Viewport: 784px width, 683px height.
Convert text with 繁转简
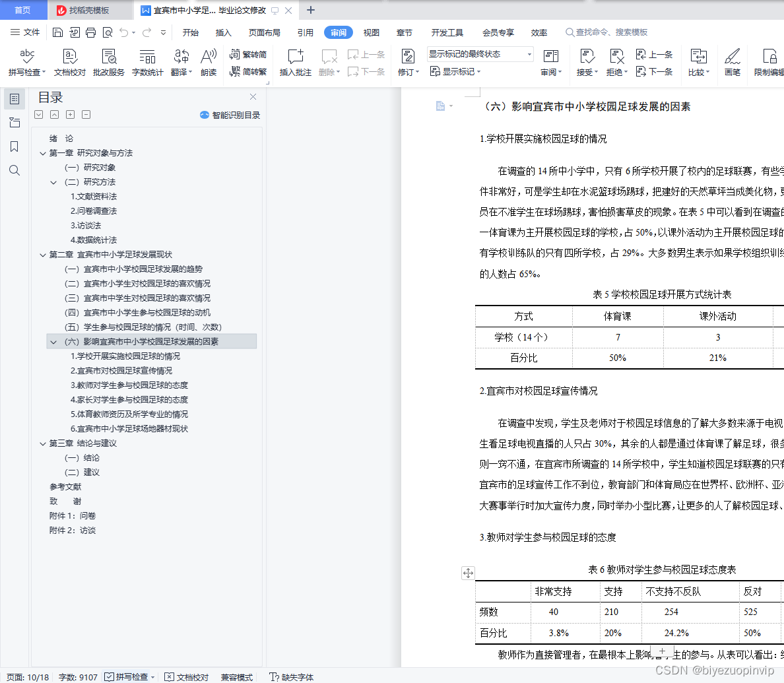coord(248,55)
